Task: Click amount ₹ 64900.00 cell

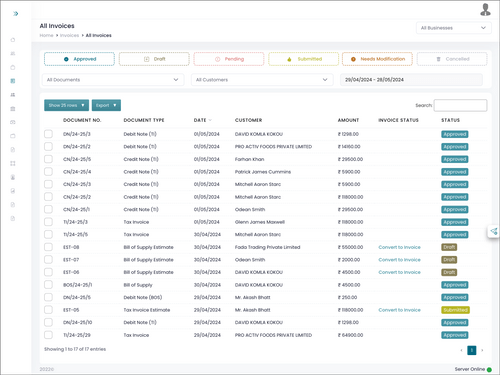Action: coord(350,335)
